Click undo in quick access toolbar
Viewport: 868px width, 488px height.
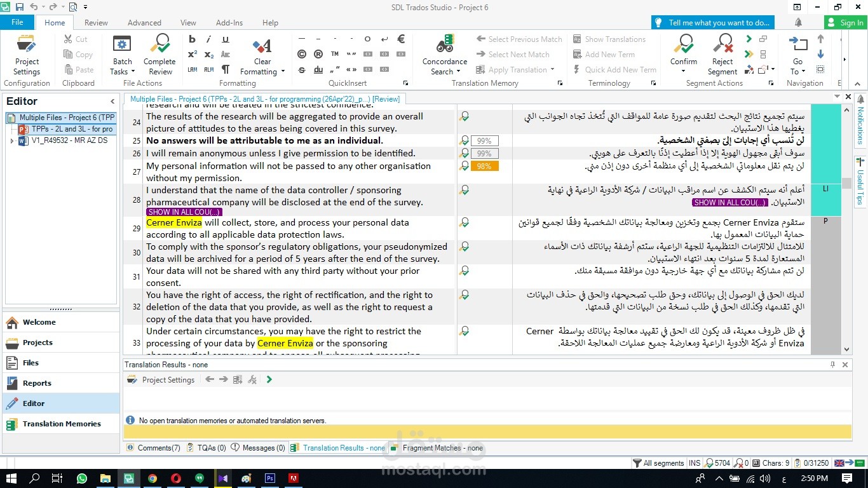coord(33,7)
